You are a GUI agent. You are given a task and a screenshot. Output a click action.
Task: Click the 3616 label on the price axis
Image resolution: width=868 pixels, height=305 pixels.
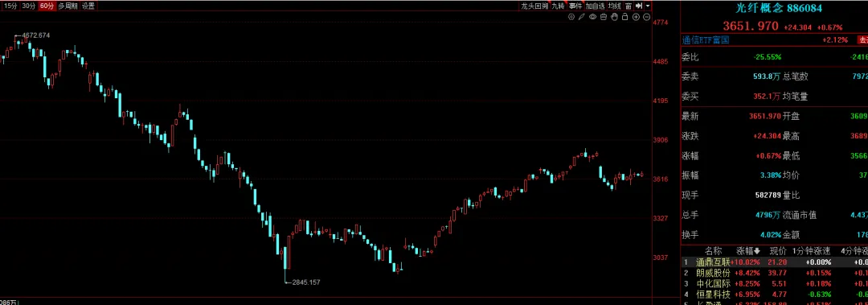click(x=661, y=179)
